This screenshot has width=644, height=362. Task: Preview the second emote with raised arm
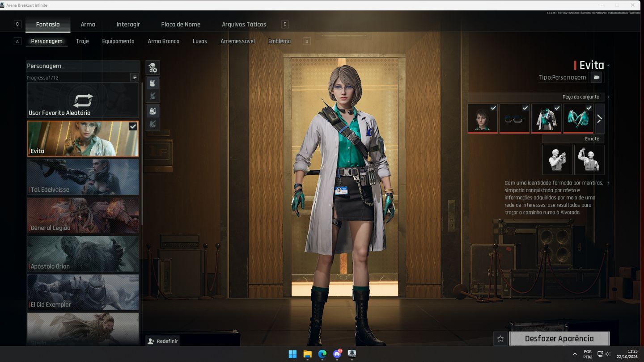tap(589, 160)
